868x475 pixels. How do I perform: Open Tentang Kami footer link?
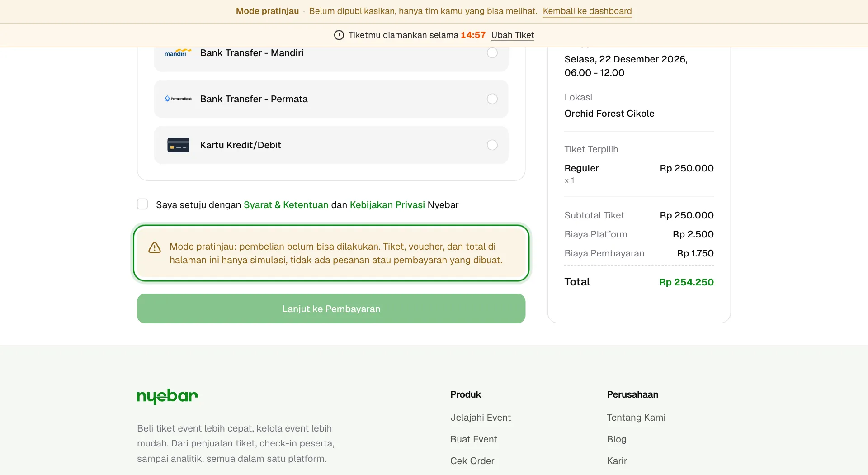pyautogui.click(x=636, y=418)
